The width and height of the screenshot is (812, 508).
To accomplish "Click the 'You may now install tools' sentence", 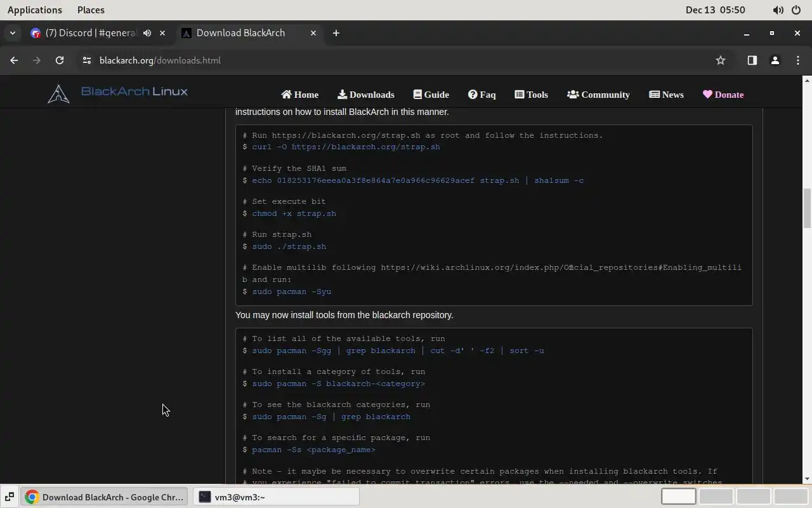I will point(344,315).
